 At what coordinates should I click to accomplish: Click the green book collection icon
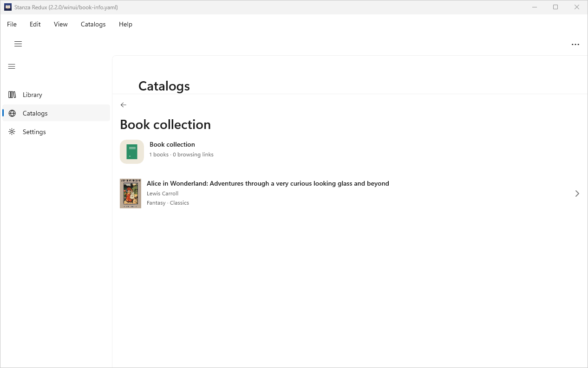point(132,152)
